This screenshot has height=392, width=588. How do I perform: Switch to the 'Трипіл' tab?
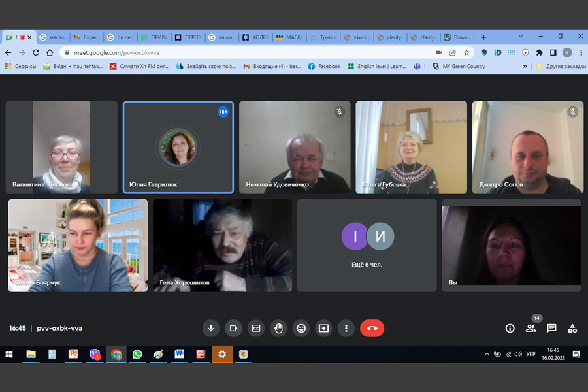(x=323, y=37)
